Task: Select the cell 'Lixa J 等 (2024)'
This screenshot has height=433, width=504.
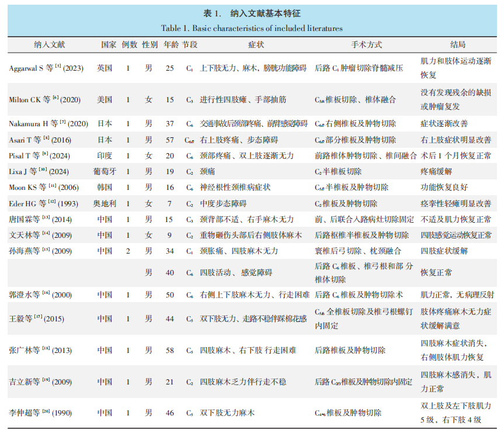Action: 39,171
